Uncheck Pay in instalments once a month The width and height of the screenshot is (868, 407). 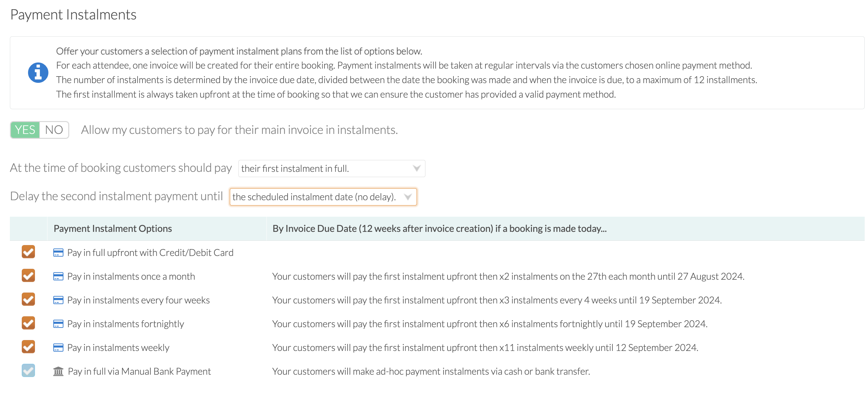[28, 276]
